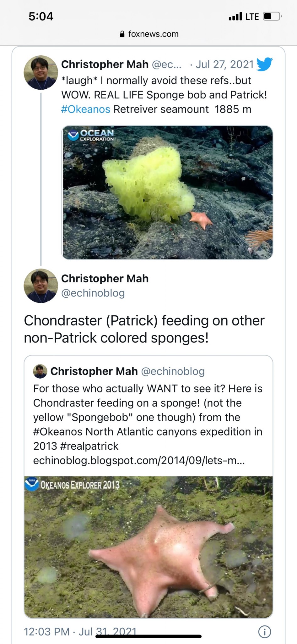Tap the cellular signal bars indicator
This screenshot has height=644, width=297.
pyautogui.click(x=235, y=16)
